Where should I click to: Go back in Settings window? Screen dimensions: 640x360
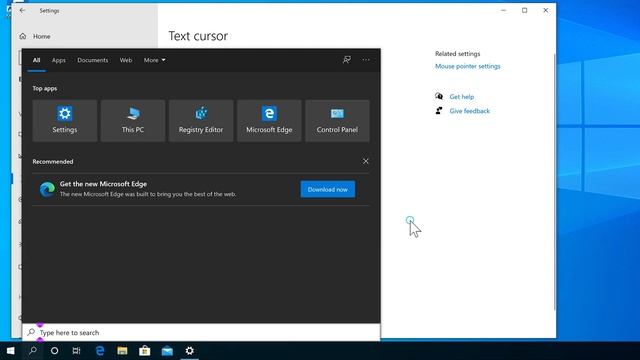(22, 11)
